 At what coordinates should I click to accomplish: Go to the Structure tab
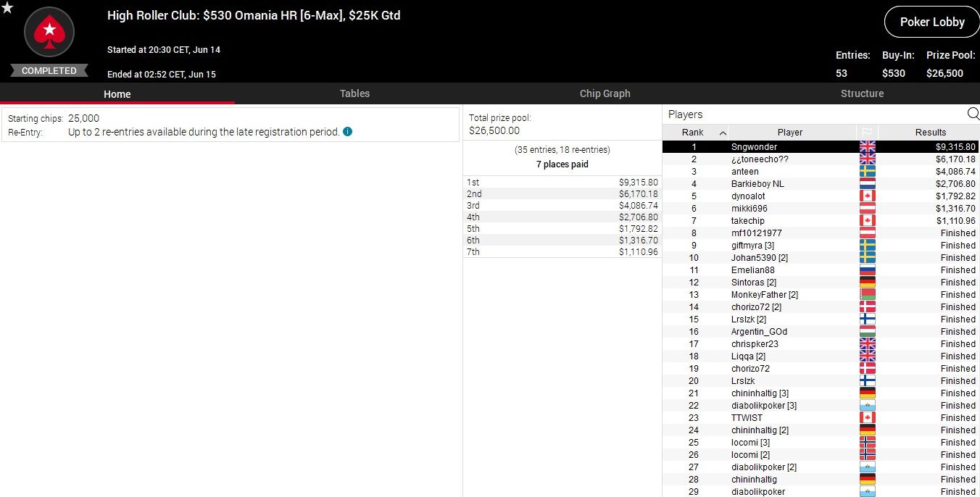pos(862,93)
